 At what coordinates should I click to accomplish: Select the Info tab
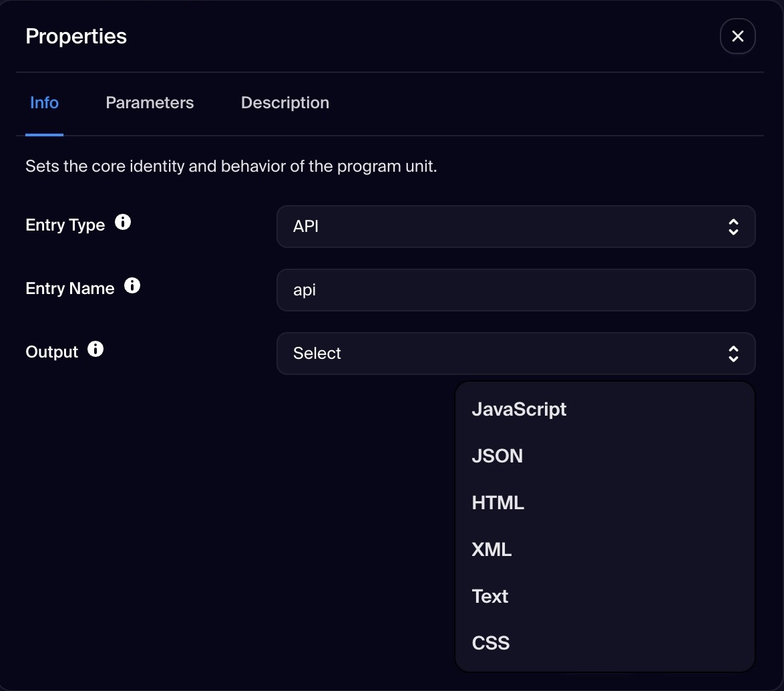click(44, 102)
